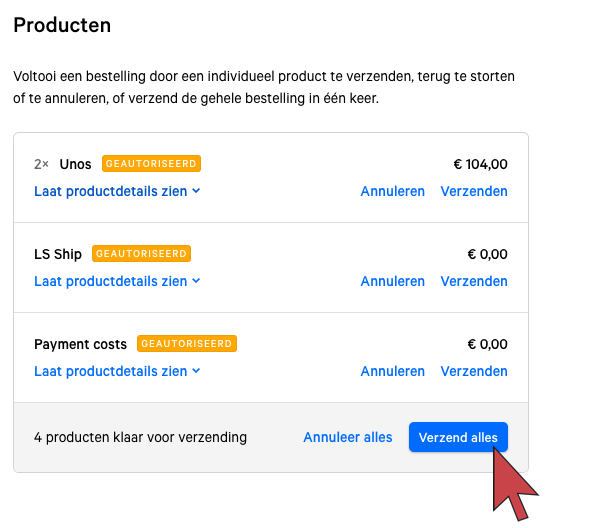This screenshot has height=528, width=610.
Task: Expand product details for Payment costs
Action: point(110,371)
